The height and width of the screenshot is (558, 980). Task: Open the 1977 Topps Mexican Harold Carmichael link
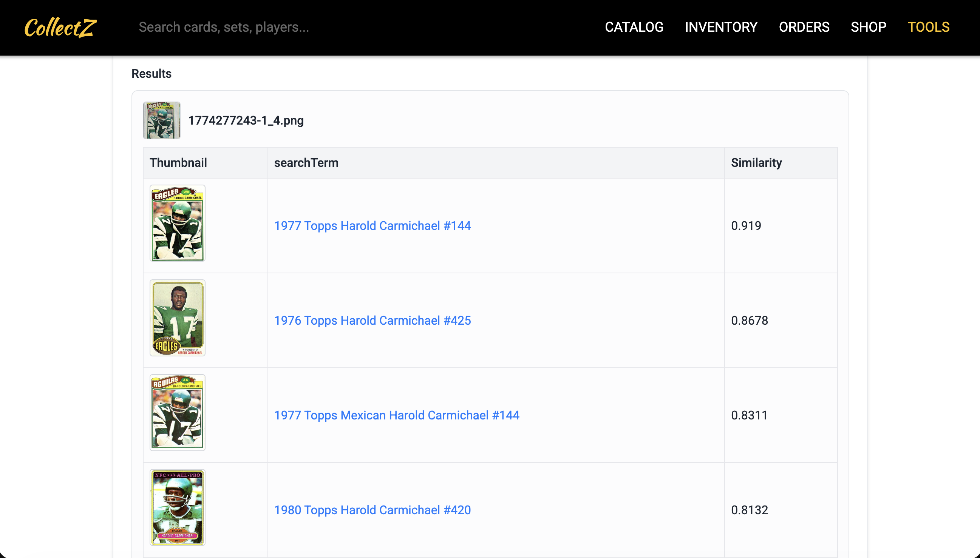pos(397,415)
